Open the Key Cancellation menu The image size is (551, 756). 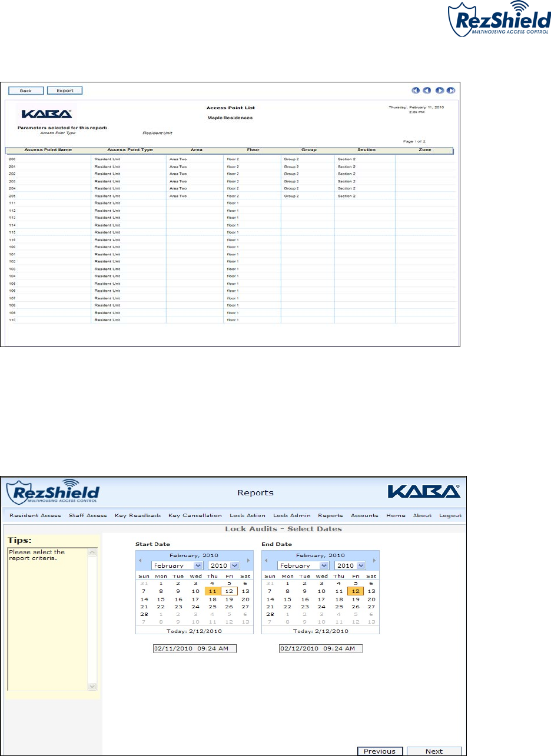(195, 515)
